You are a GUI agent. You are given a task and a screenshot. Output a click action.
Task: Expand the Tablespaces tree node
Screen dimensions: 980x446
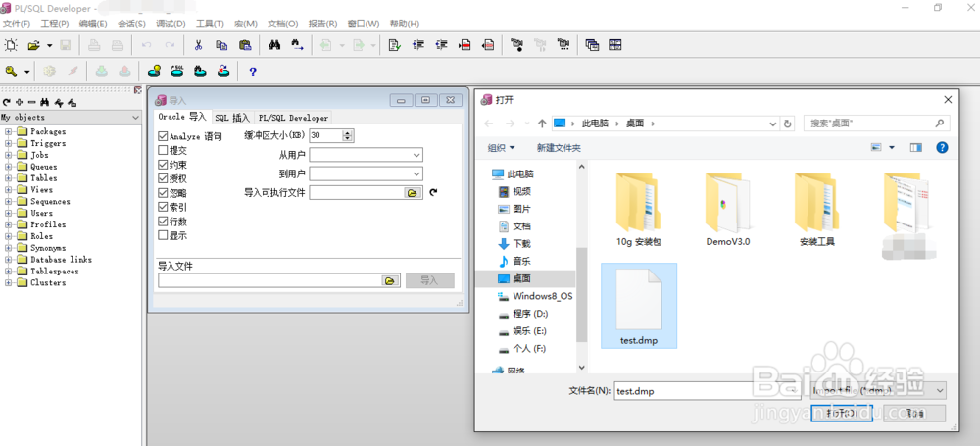tap(9, 272)
